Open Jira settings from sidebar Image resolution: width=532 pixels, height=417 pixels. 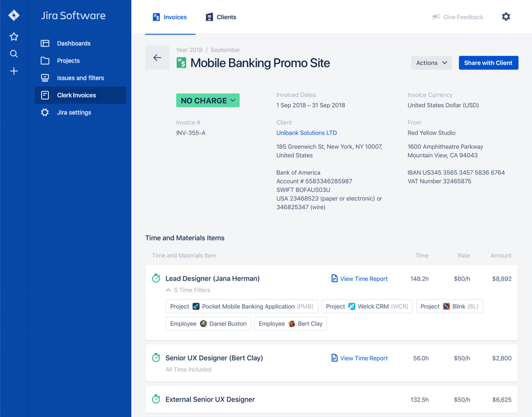pyautogui.click(x=80, y=113)
